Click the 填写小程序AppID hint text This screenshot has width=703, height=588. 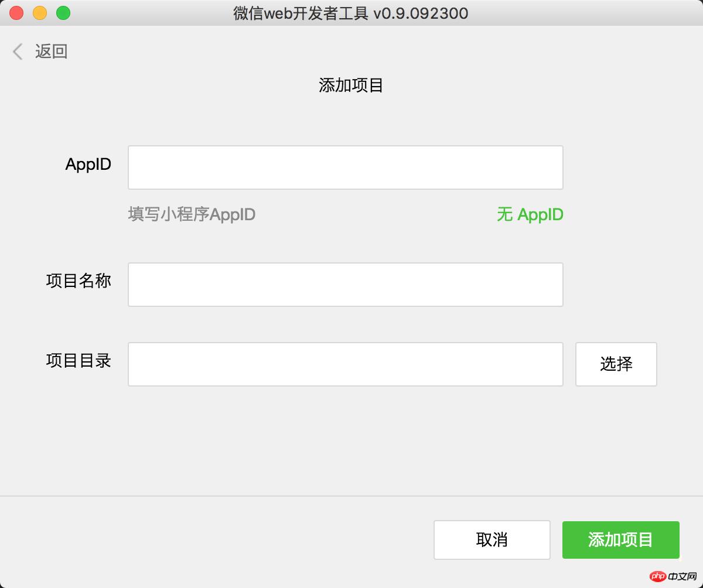(x=192, y=214)
